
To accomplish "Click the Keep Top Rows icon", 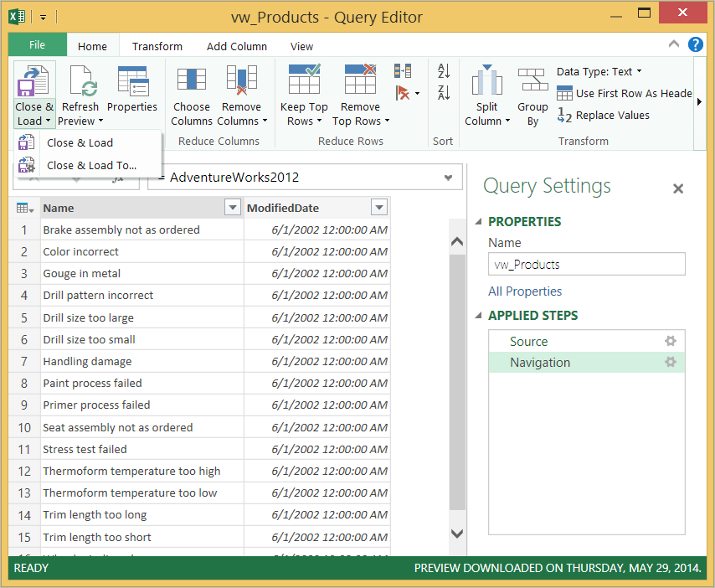I will [304, 79].
